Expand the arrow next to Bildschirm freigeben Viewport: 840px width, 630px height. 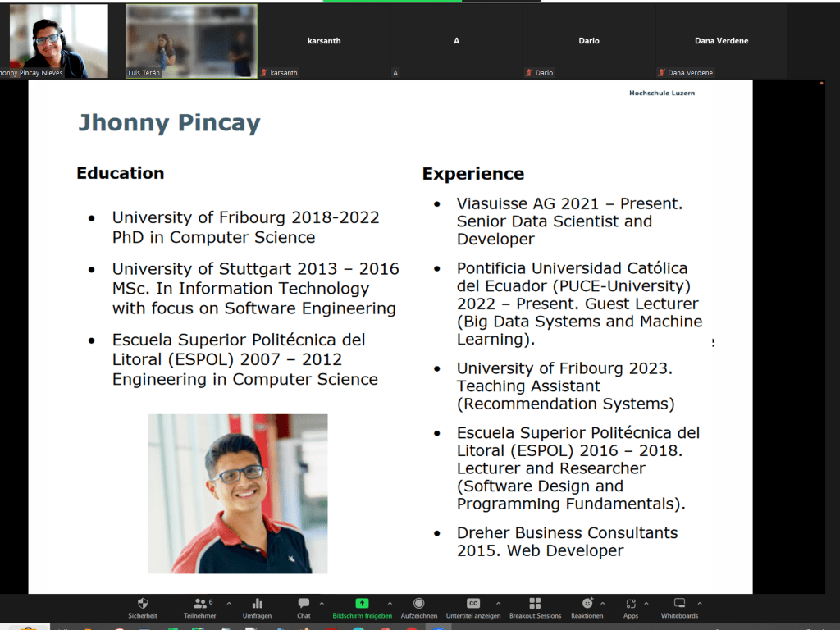(390, 603)
